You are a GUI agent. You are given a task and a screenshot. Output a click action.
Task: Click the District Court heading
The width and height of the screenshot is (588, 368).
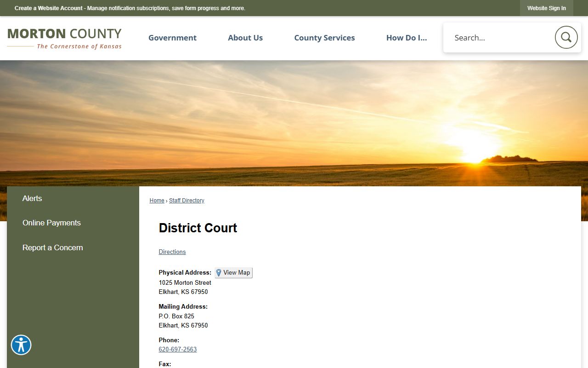198,228
